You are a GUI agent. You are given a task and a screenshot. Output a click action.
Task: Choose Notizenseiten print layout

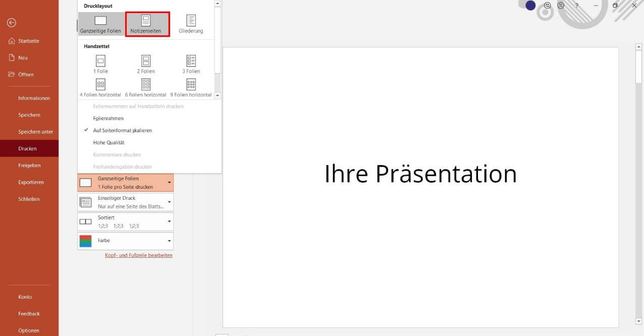(x=147, y=24)
